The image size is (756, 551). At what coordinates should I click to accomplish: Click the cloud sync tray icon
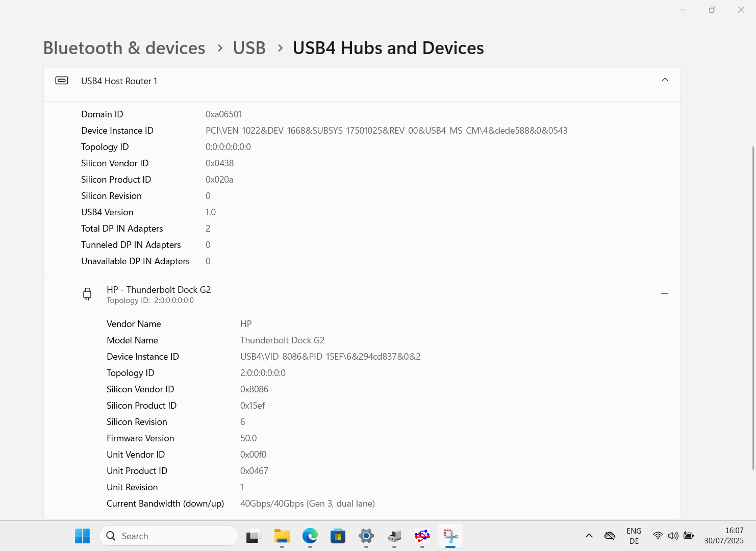click(x=609, y=536)
